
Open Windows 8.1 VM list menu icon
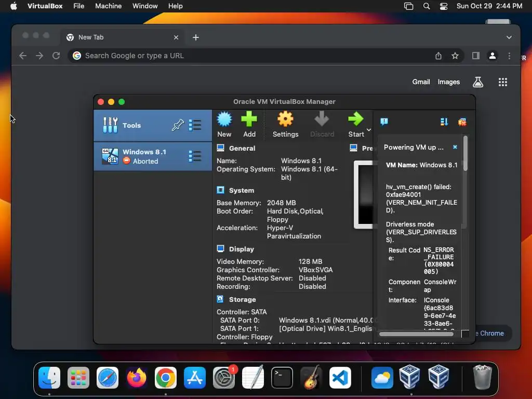tap(195, 156)
